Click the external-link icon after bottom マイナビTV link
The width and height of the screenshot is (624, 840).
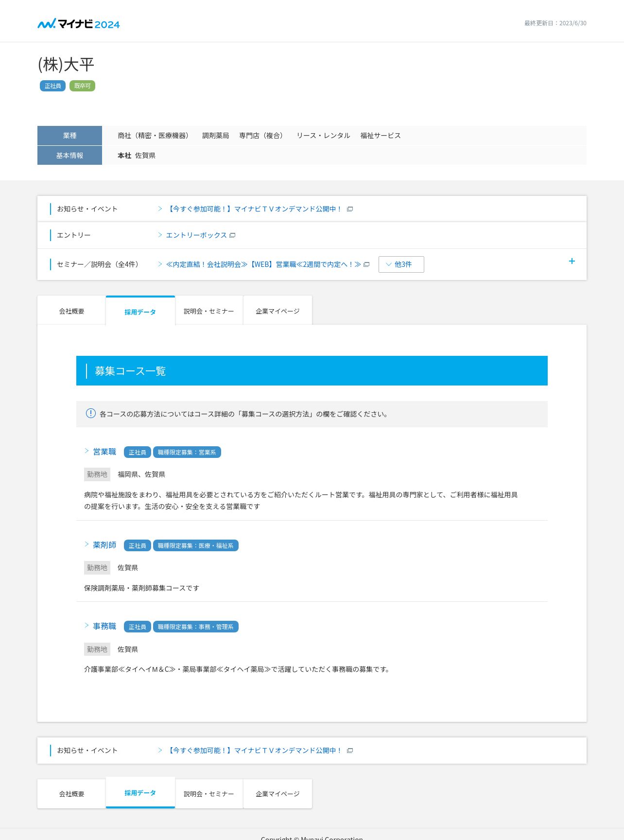point(350,751)
